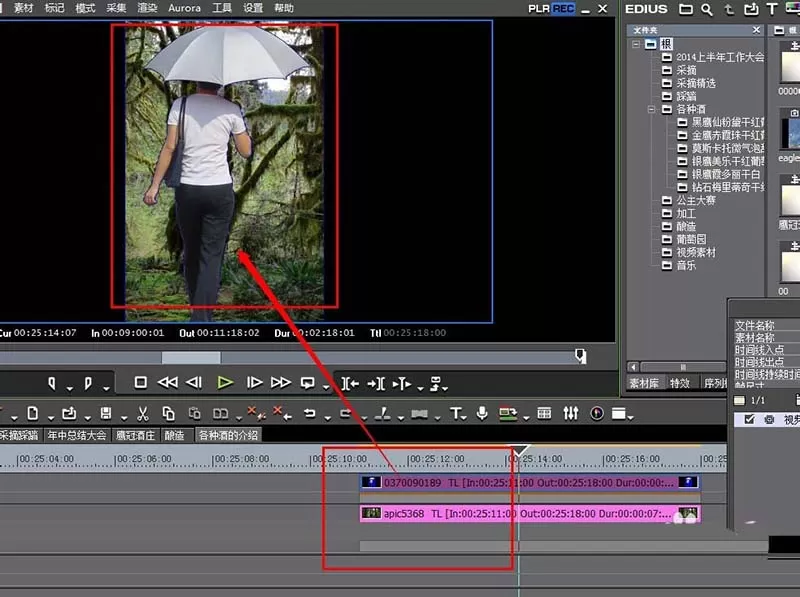Jump to the In point
This screenshot has height=597, width=800.
[x=350, y=383]
